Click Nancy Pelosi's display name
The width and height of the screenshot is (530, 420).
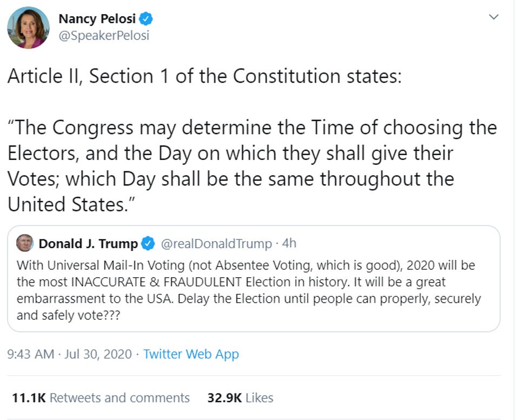pos(97,18)
